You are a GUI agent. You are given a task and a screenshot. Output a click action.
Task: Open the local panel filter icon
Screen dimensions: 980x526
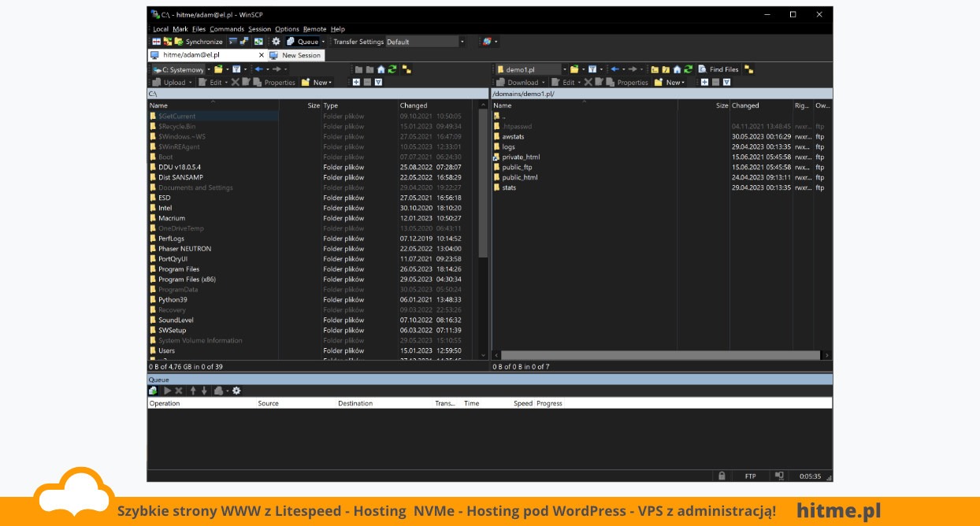(x=236, y=69)
